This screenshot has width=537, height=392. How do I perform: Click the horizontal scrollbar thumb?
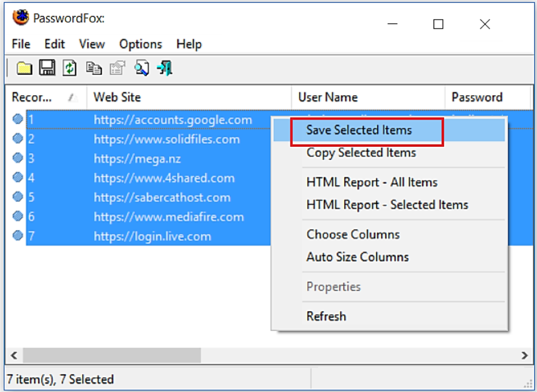(112, 355)
